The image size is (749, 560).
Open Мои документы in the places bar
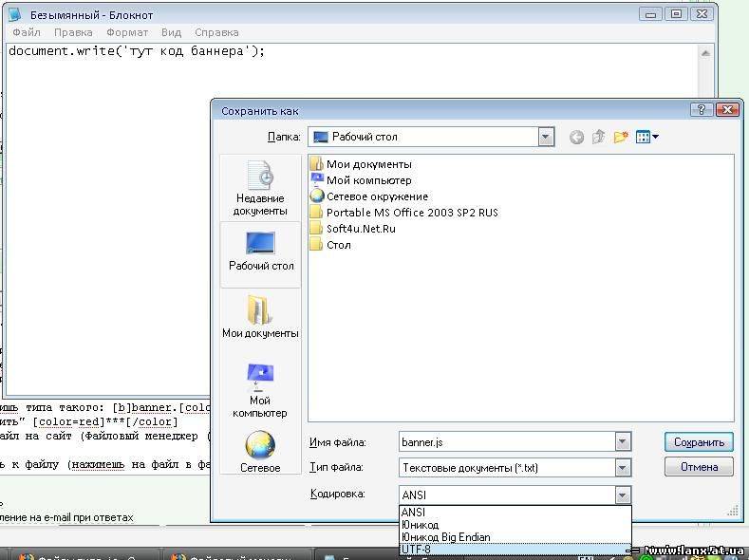point(260,316)
